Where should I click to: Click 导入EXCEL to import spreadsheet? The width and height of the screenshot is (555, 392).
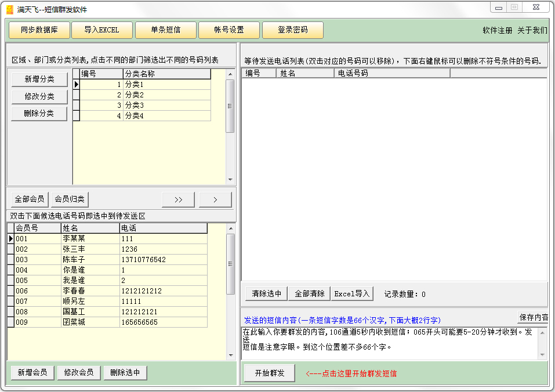pos(102,30)
